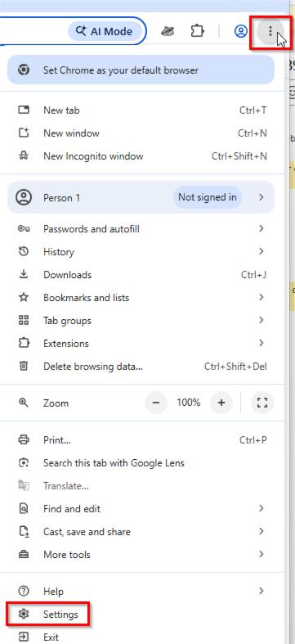Expand the Help chevron
This screenshot has width=295, height=644.
[x=261, y=592]
